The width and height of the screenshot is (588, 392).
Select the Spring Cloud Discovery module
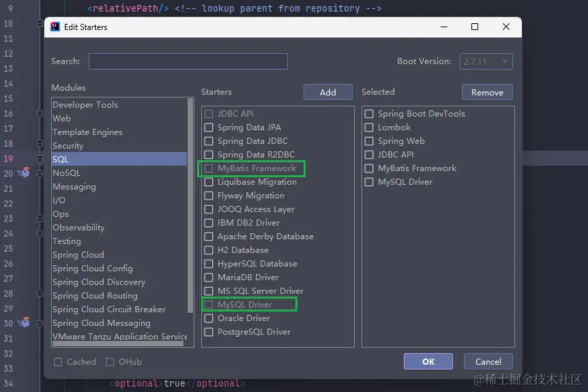pos(119,282)
